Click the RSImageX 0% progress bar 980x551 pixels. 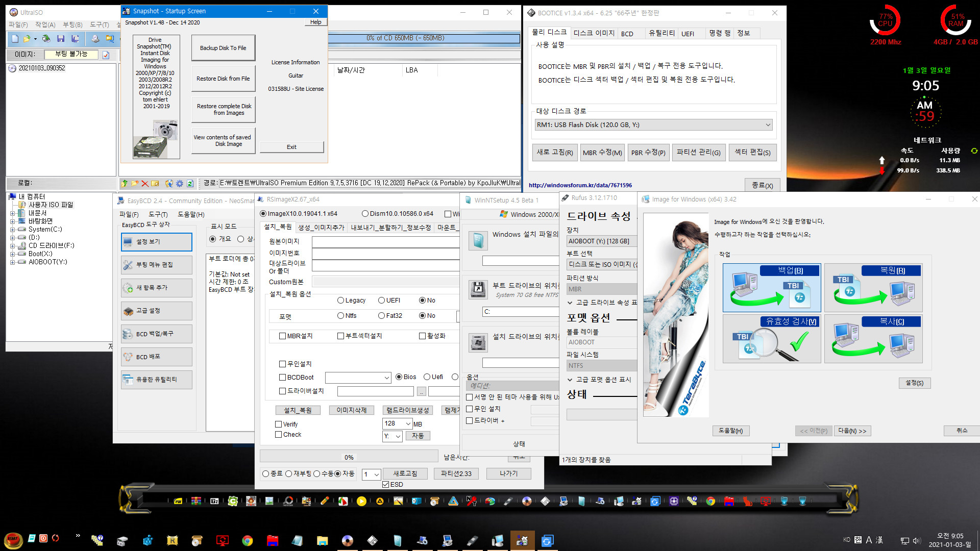pos(349,457)
